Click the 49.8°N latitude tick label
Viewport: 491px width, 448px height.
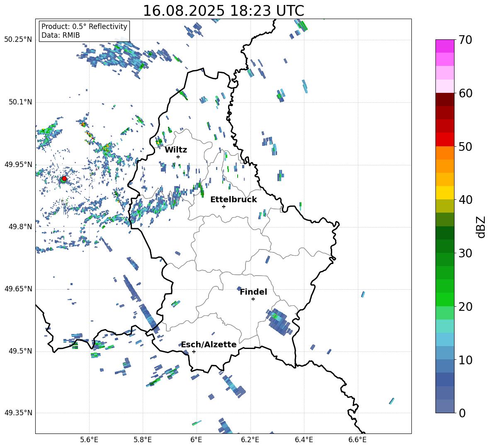coord(20,227)
